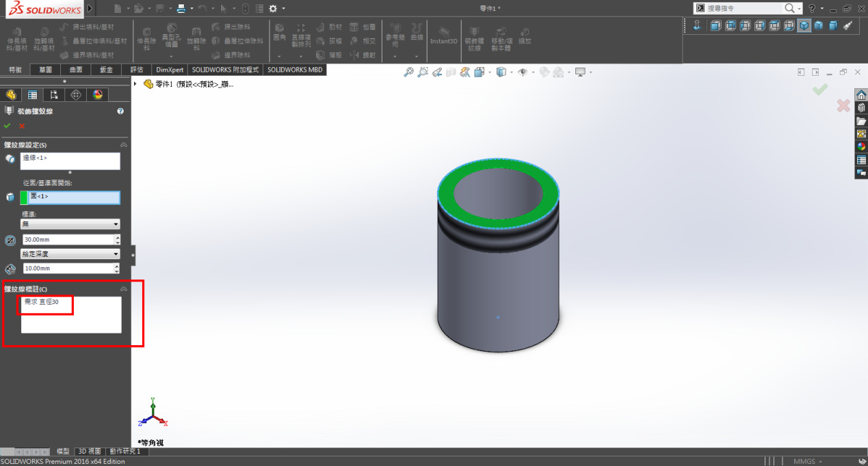The image size is (868, 466).
Task: Collapse the 螺紋線標註 section
Action: [x=124, y=289]
